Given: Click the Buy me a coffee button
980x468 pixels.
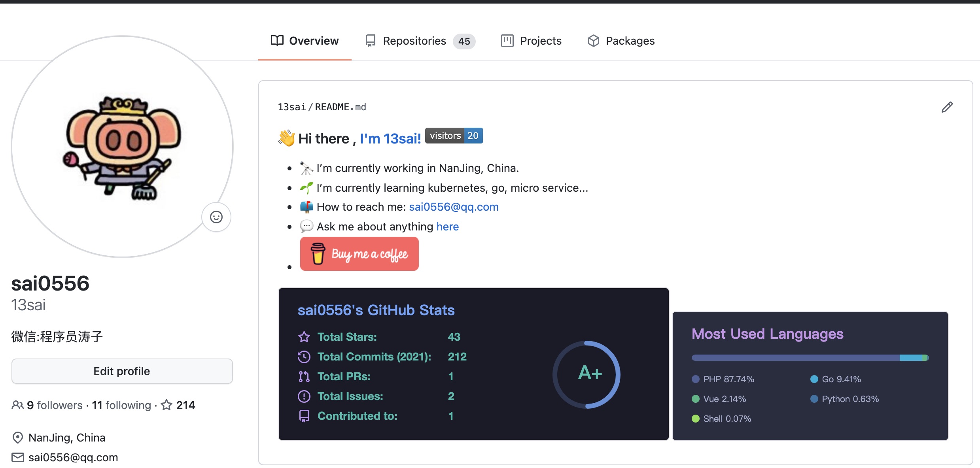Looking at the screenshot, I should (x=359, y=254).
